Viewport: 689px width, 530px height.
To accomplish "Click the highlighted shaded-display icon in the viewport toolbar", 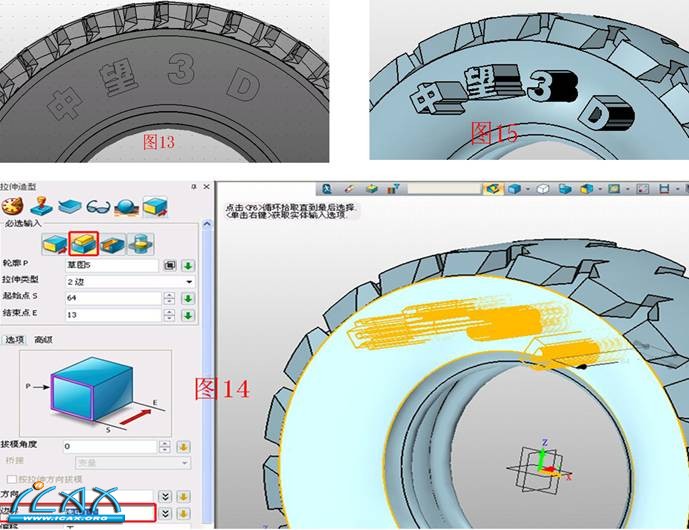I will click(x=493, y=189).
